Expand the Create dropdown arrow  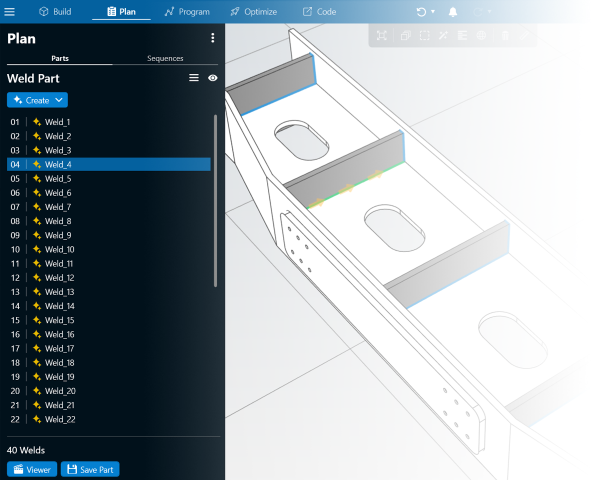(x=60, y=100)
